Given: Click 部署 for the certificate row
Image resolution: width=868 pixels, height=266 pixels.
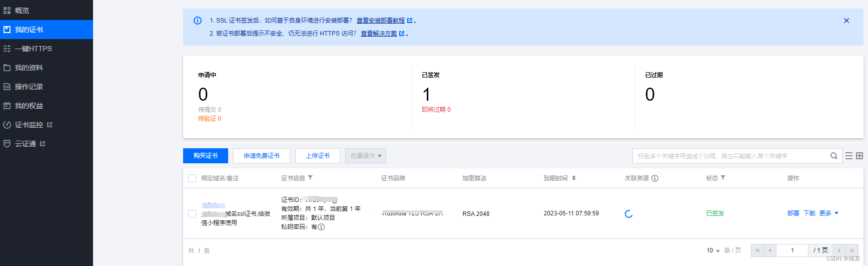Looking at the screenshot, I should (793, 213).
